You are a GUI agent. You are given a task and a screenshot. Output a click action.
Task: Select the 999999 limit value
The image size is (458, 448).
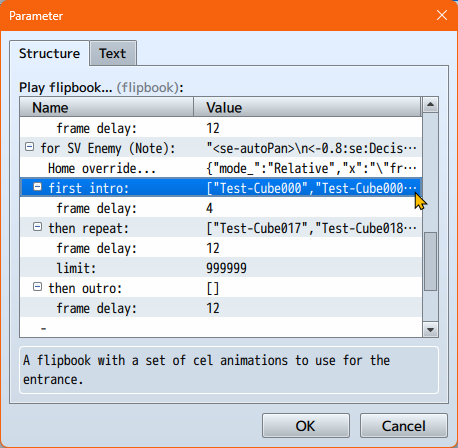pyautogui.click(x=226, y=268)
